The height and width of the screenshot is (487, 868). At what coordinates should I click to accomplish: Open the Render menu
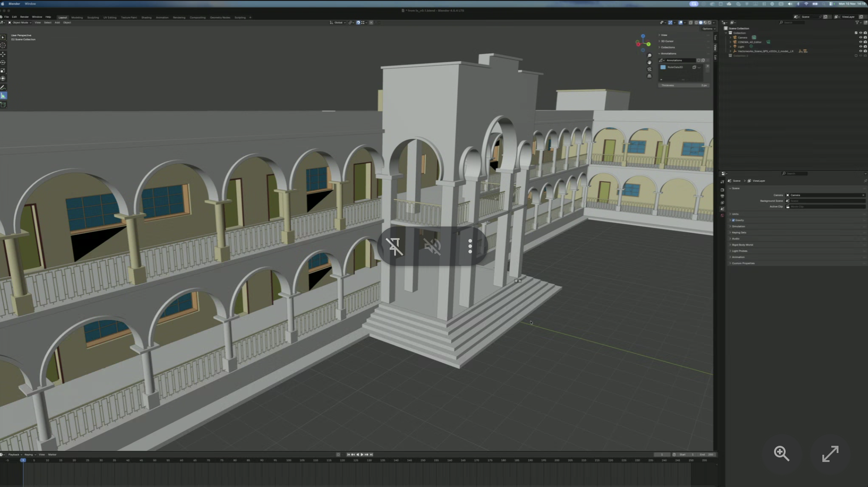click(24, 17)
